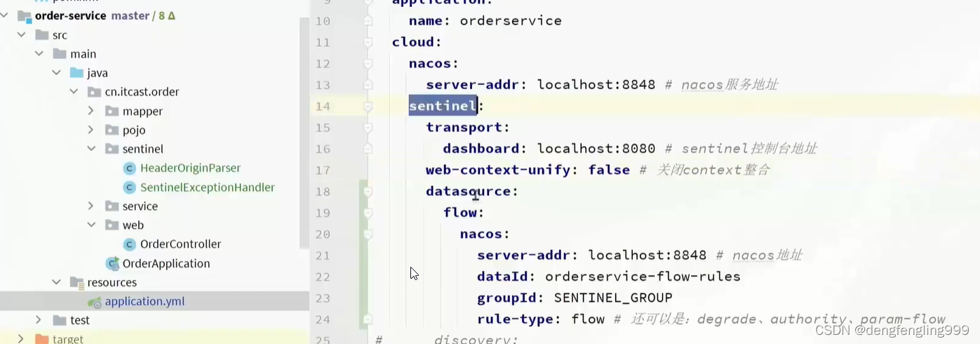Collapse the sentinel package folder

pos(90,149)
